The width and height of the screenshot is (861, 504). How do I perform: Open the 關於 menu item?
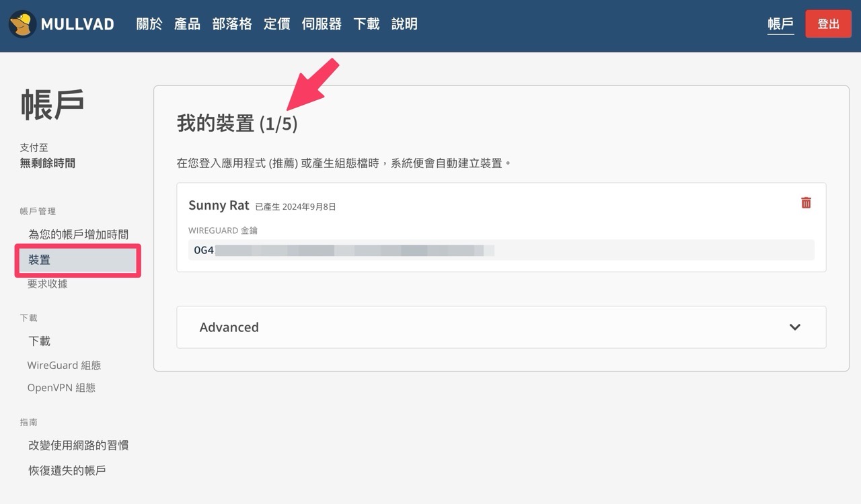point(149,24)
